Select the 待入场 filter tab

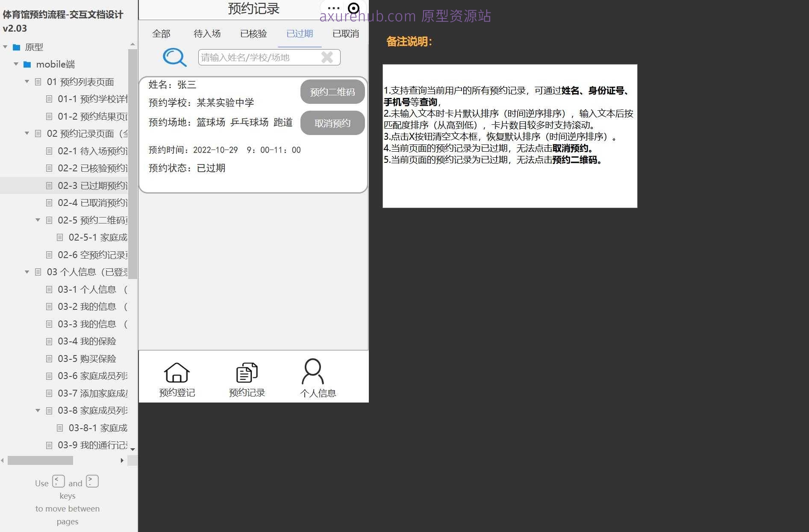point(208,33)
